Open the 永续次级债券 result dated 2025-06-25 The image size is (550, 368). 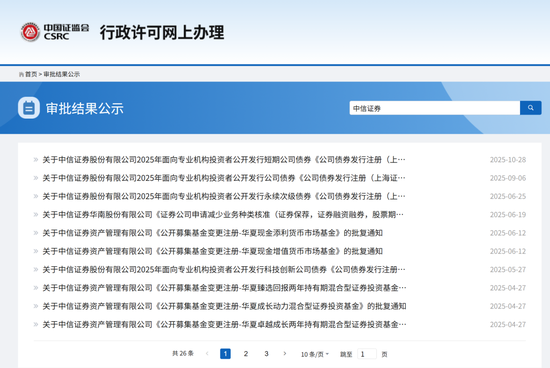[224, 196]
